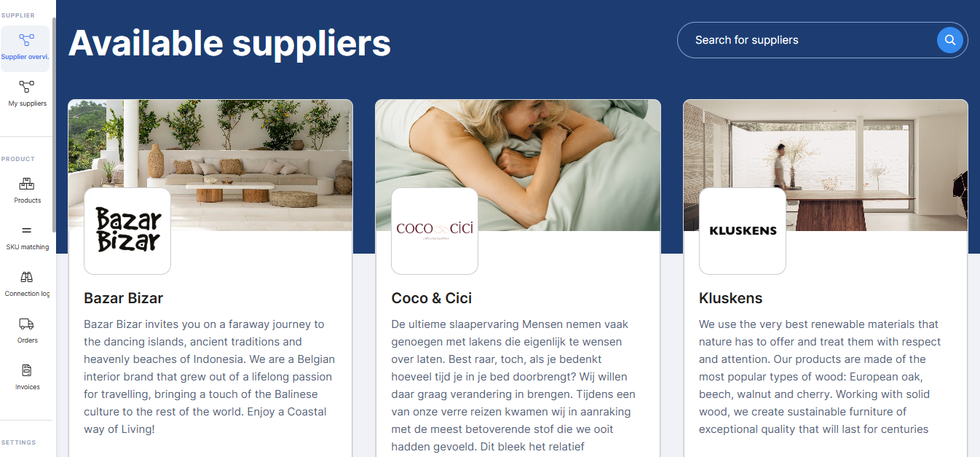Open the Coco & Cici supplier title
Image resolution: width=980 pixels, height=457 pixels.
(x=432, y=298)
